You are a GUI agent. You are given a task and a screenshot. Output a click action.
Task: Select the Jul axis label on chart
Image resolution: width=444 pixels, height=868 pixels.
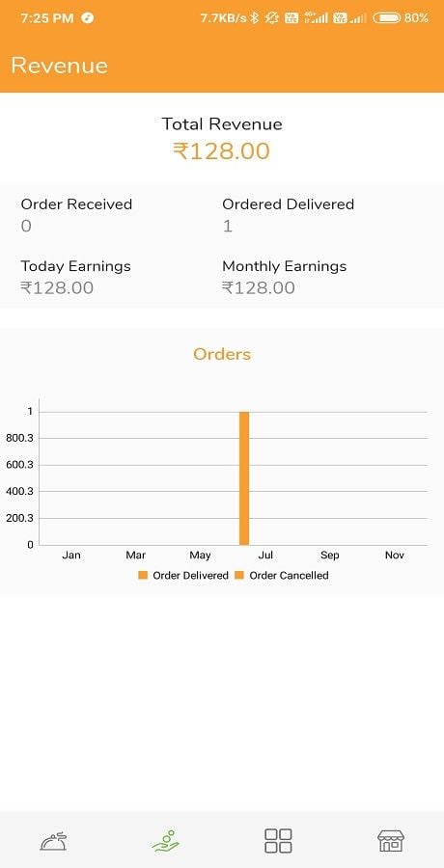[265, 555]
